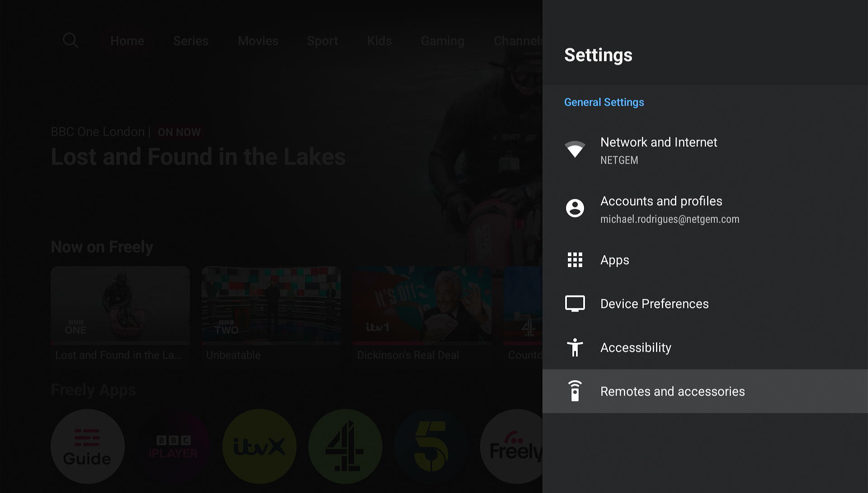Open Accessibility settings
Screen dimensions: 868x493
705,347
